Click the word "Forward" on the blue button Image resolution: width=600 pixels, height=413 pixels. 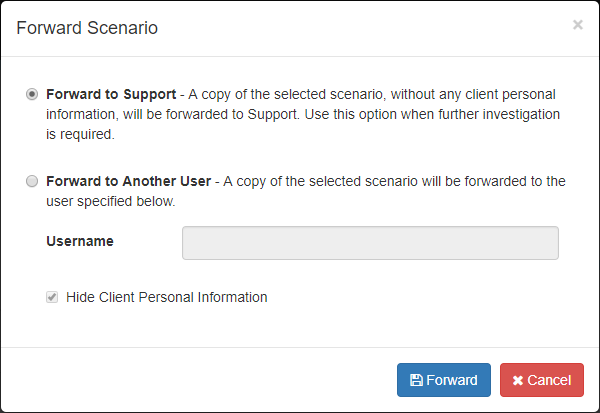(x=452, y=381)
